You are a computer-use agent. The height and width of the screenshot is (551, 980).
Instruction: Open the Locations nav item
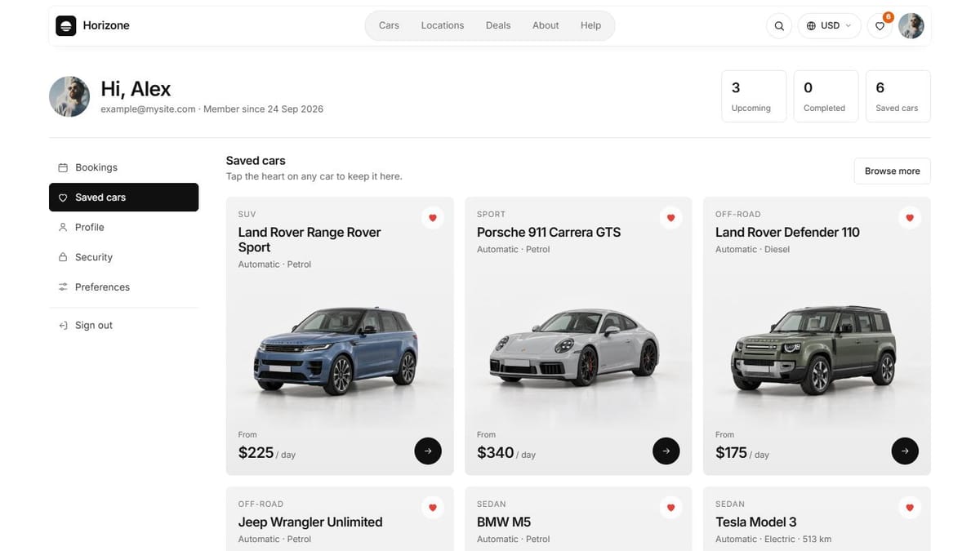[443, 25]
